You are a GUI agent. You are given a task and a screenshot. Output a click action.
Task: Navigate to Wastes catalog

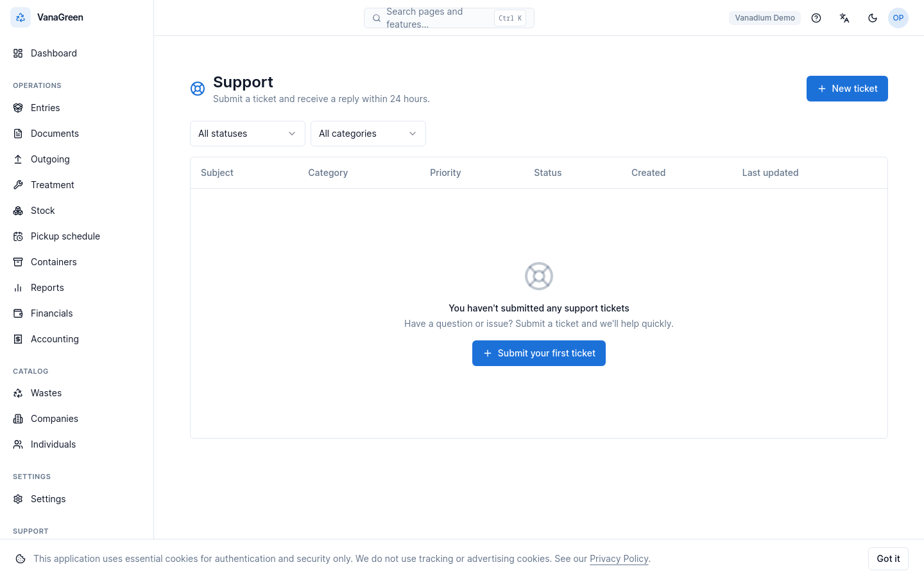[x=77, y=393]
